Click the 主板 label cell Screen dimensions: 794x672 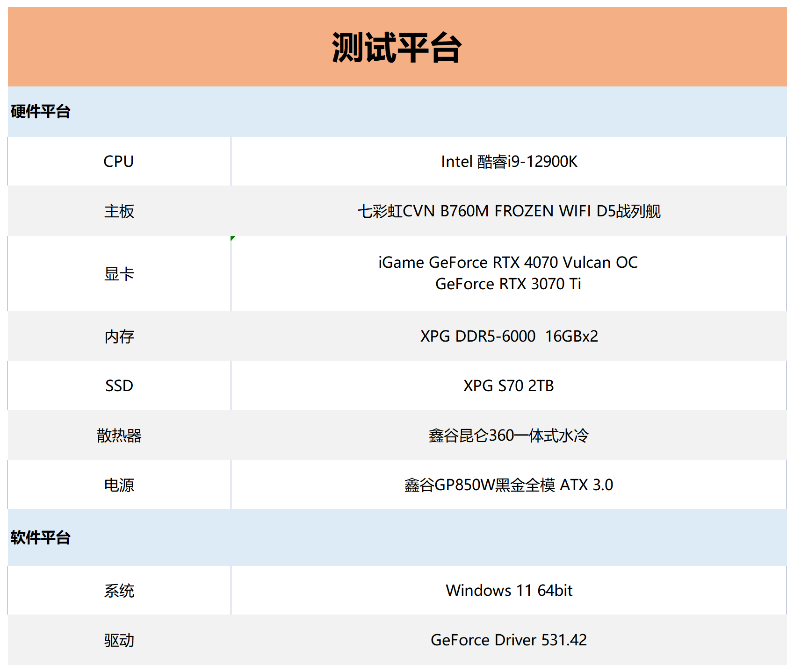[x=119, y=211]
